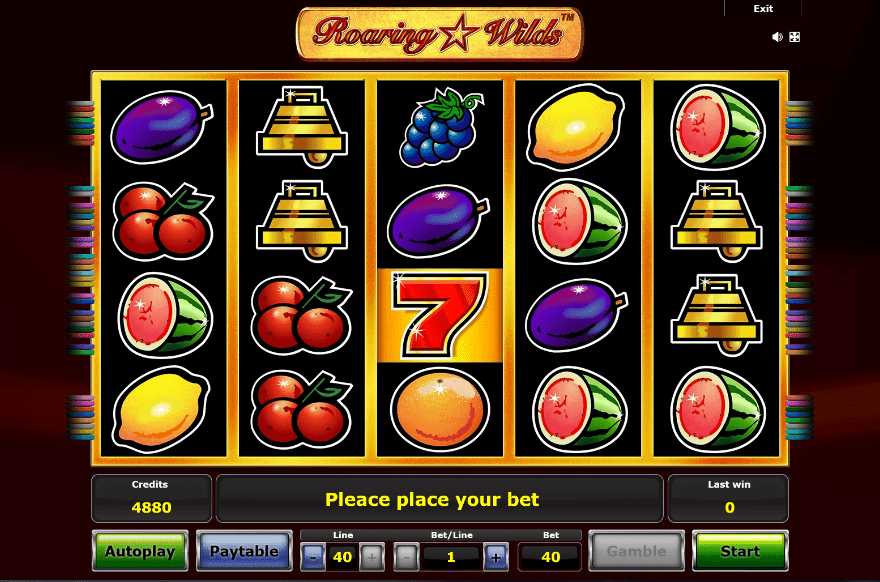Click the top-left plum symbol
880x582 pixels.
(x=162, y=127)
